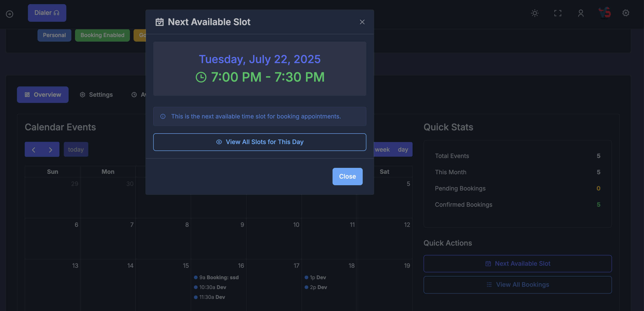Open the settings gear icon in header

(625, 13)
